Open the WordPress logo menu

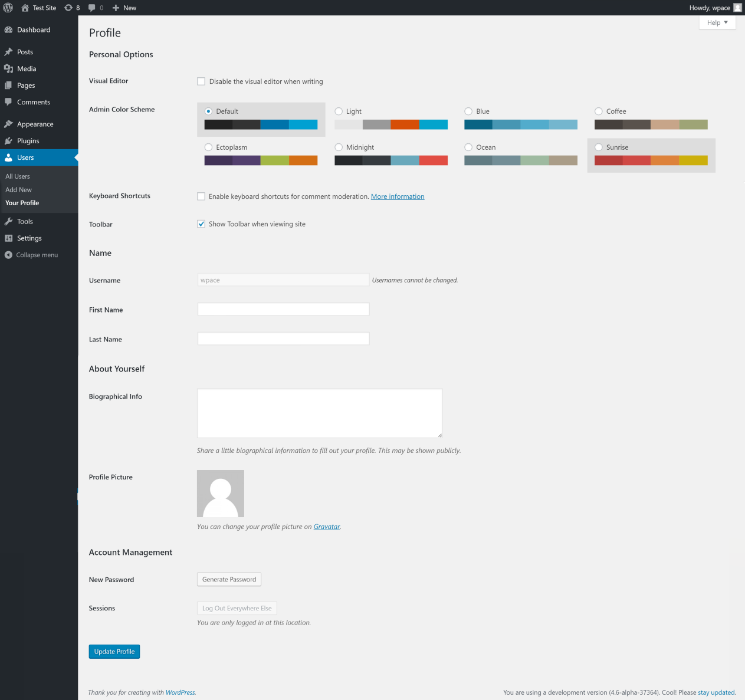8,8
